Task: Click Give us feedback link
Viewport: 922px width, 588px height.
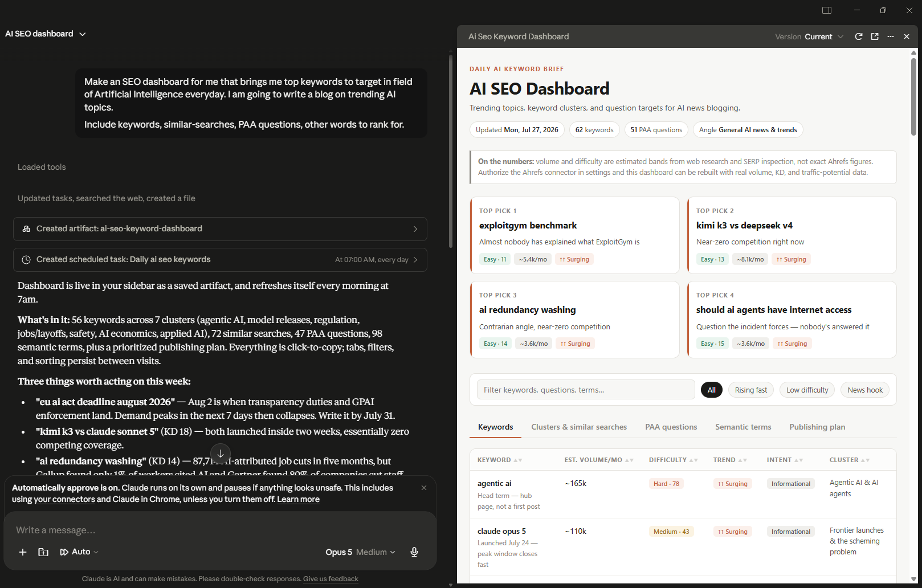Action: (331, 579)
